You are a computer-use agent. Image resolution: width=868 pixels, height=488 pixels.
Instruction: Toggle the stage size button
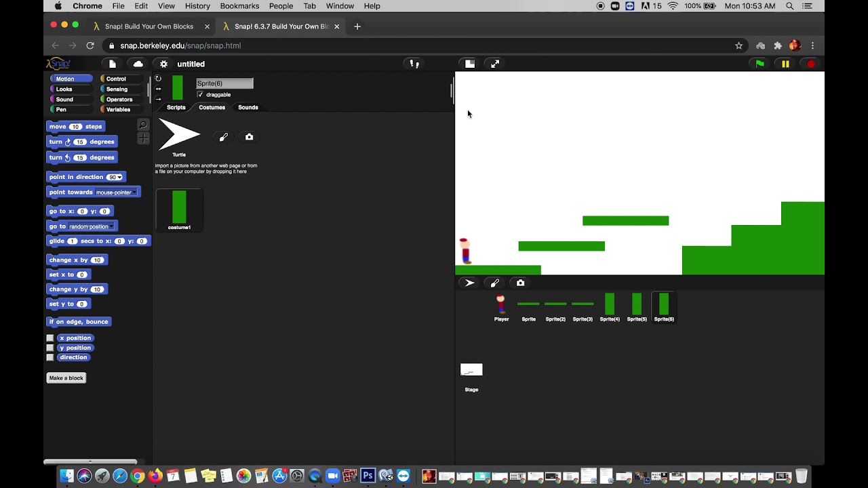click(470, 64)
